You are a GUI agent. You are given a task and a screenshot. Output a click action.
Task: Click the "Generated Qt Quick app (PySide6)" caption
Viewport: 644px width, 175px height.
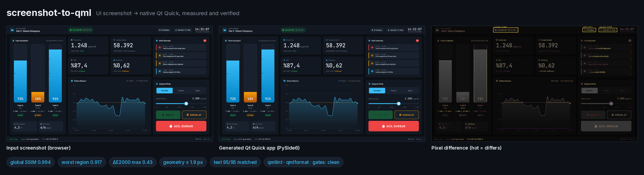(x=259, y=148)
